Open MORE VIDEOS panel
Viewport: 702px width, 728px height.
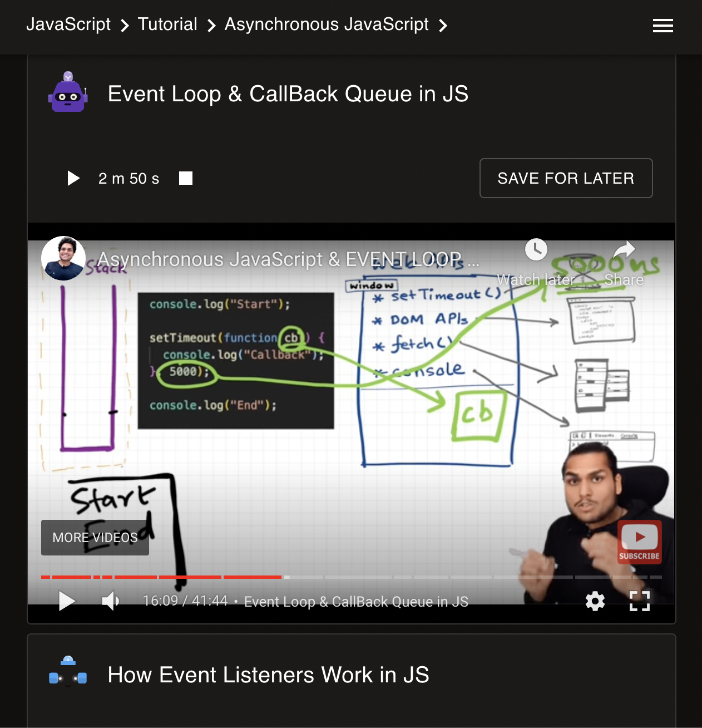point(95,538)
